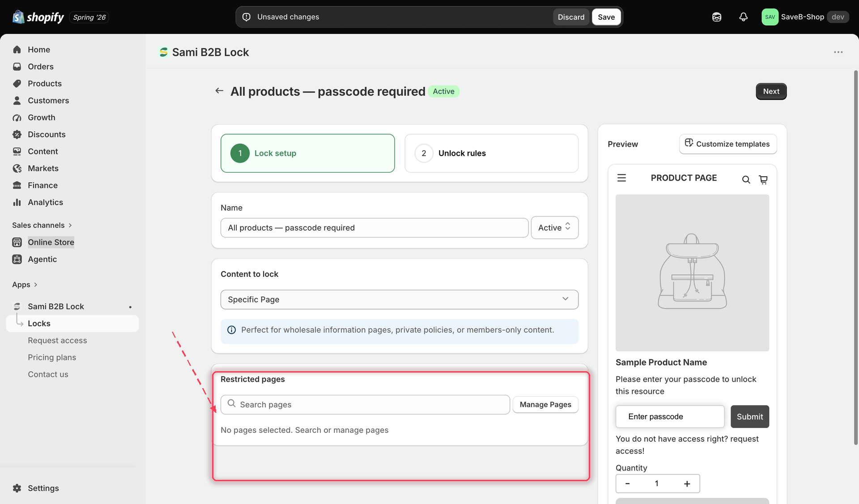Go back using the left arrow
859x504 pixels.
pos(219,91)
